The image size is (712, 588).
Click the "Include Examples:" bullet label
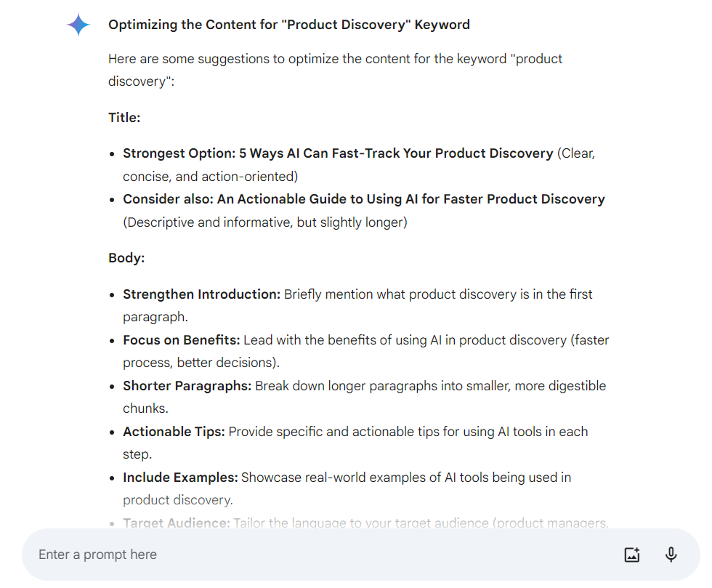point(180,478)
